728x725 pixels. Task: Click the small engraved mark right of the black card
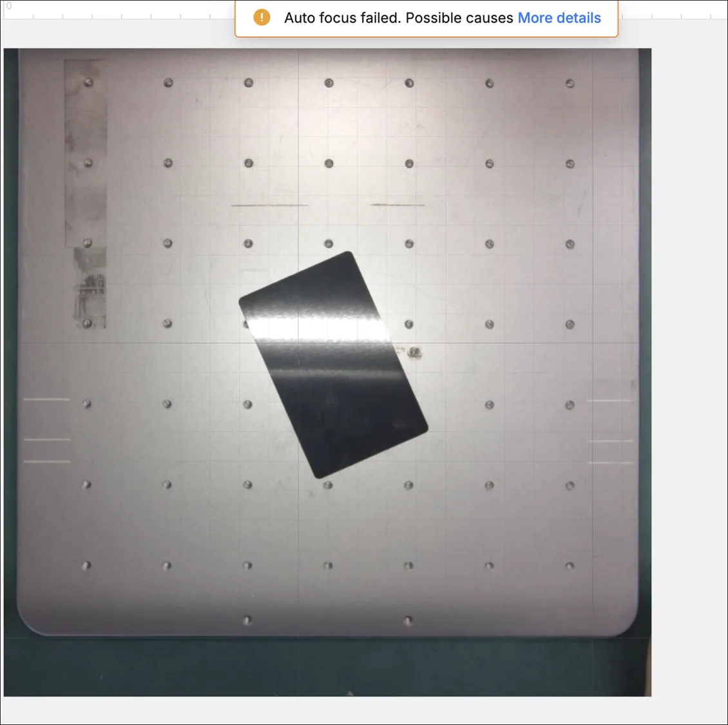tap(414, 353)
